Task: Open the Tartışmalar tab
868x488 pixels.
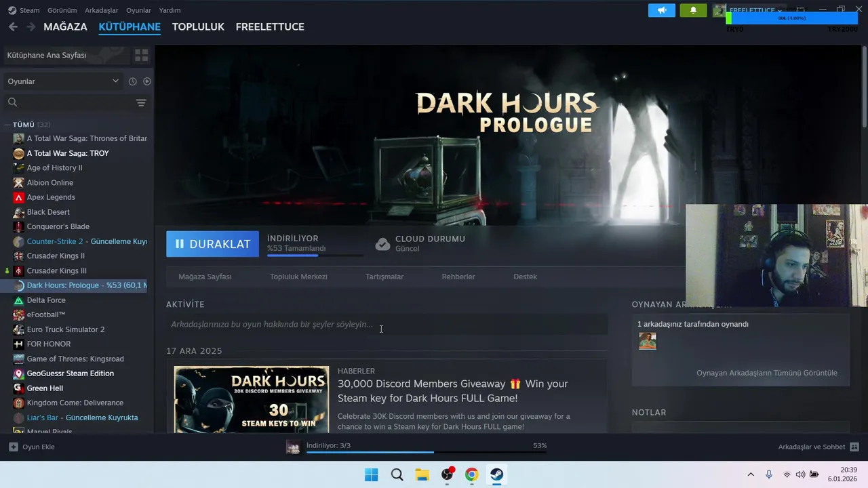Action: pos(384,277)
